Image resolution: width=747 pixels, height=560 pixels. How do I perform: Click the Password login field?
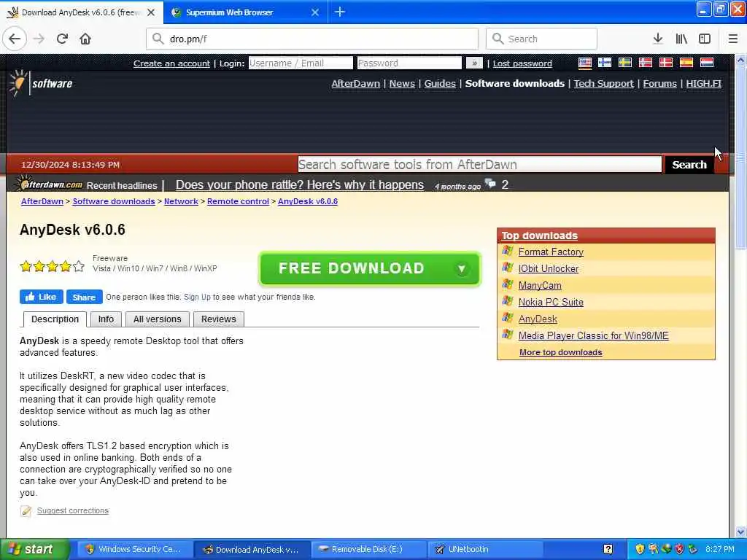coord(409,63)
